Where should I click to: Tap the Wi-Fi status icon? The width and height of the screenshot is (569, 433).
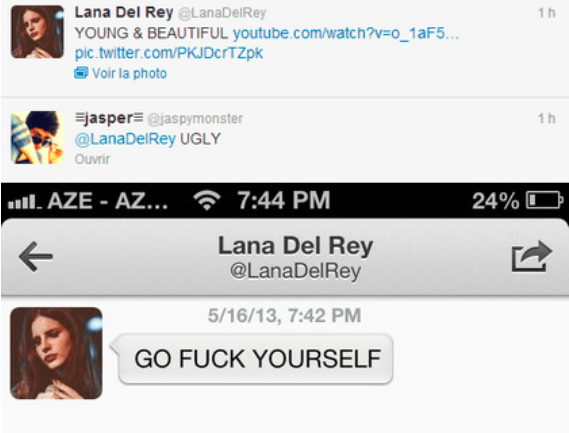[207, 200]
